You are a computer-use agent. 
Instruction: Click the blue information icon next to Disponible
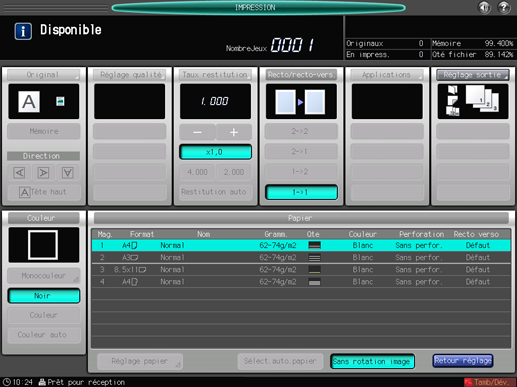(23, 31)
